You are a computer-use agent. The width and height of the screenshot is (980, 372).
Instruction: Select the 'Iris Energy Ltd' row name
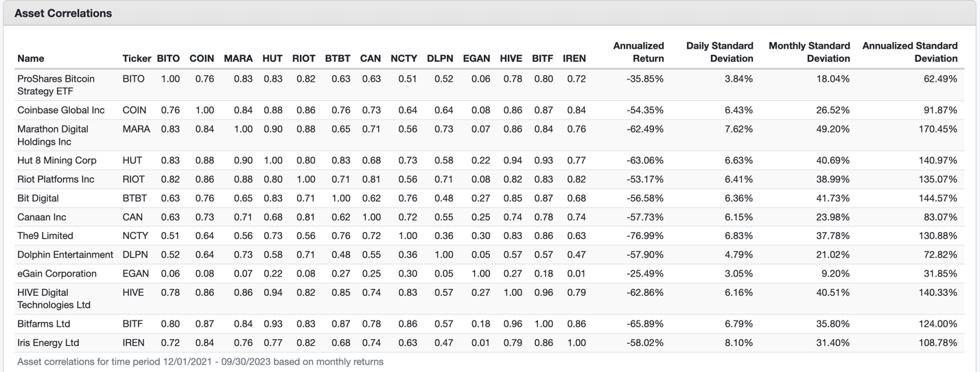point(48,342)
